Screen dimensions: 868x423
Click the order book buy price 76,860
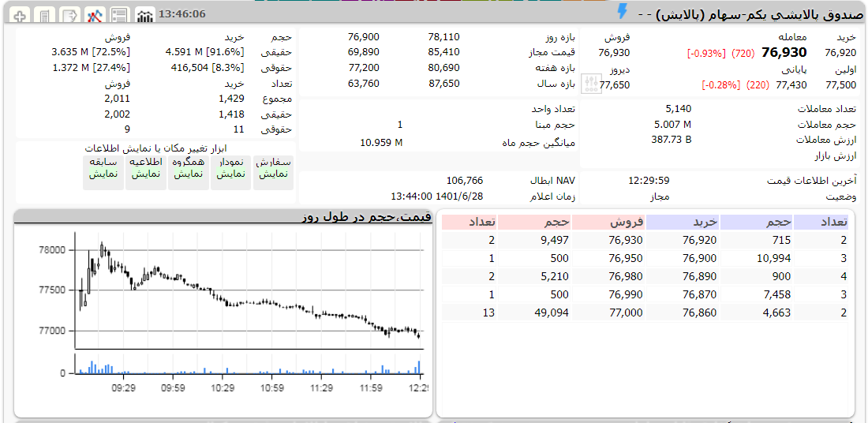(701, 313)
